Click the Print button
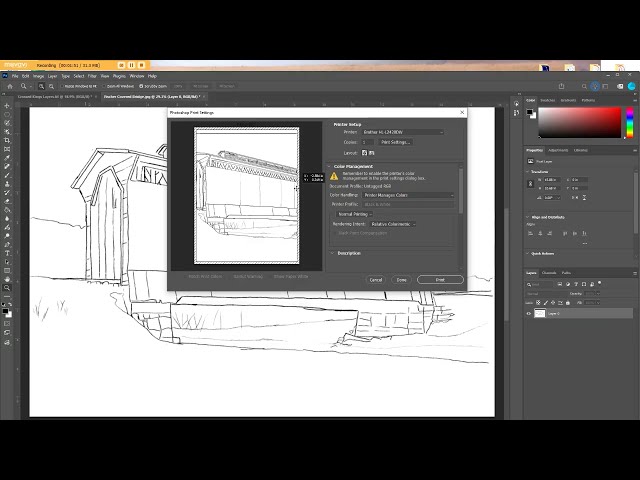Screen dimensions: 640x480 [440, 280]
